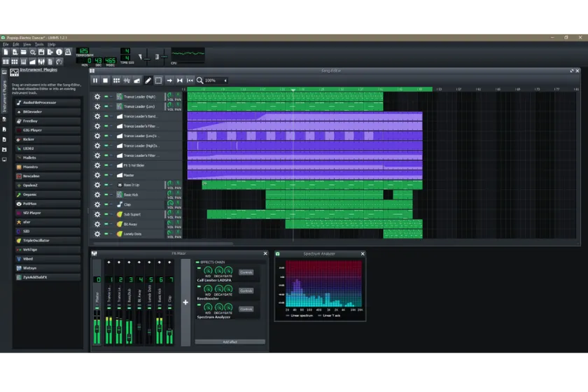588x392 pixels.
Task: Open Controls for Calf Limiter LADSPA
Action: coord(246,272)
